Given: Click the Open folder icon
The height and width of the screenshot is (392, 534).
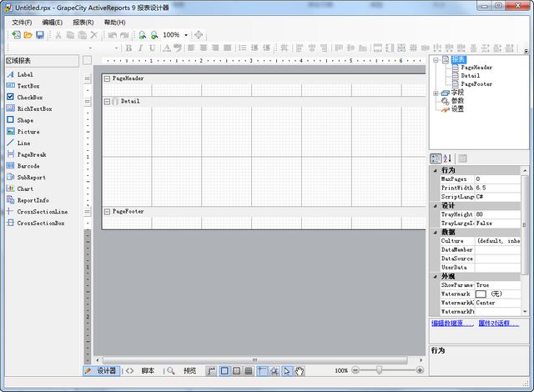Looking at the screenshot, I should point(28,35).
